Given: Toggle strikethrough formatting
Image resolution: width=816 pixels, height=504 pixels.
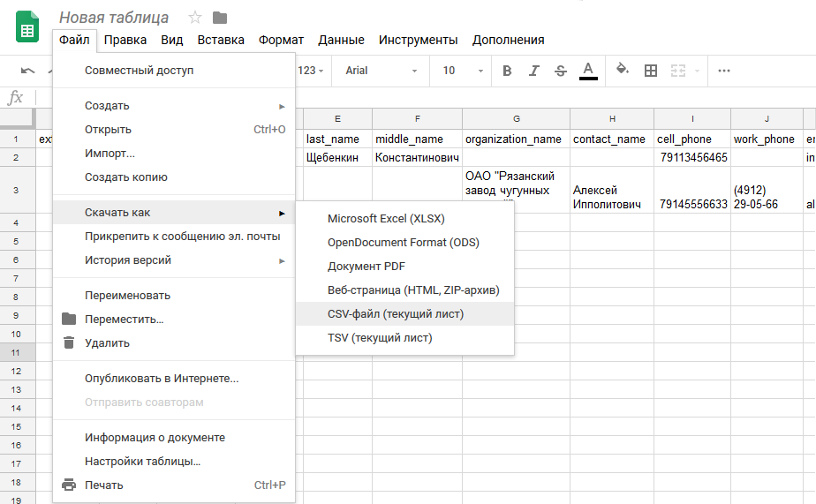Looking at the screenshot, I should point(561,71).
